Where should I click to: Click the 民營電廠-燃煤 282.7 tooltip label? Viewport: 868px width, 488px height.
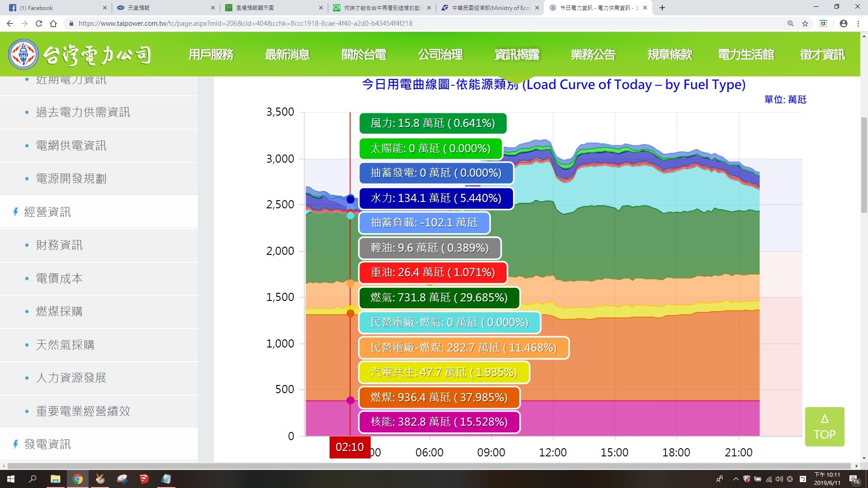coord(464,348)
